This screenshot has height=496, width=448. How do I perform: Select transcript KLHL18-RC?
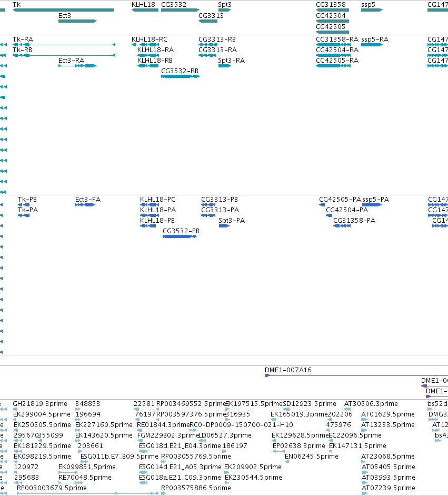coord(145,45)
